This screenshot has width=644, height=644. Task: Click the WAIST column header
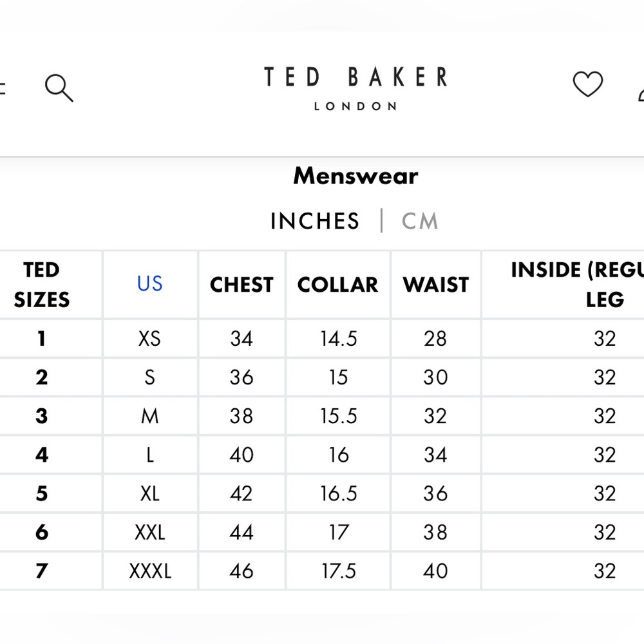click(x=435, y=285)
